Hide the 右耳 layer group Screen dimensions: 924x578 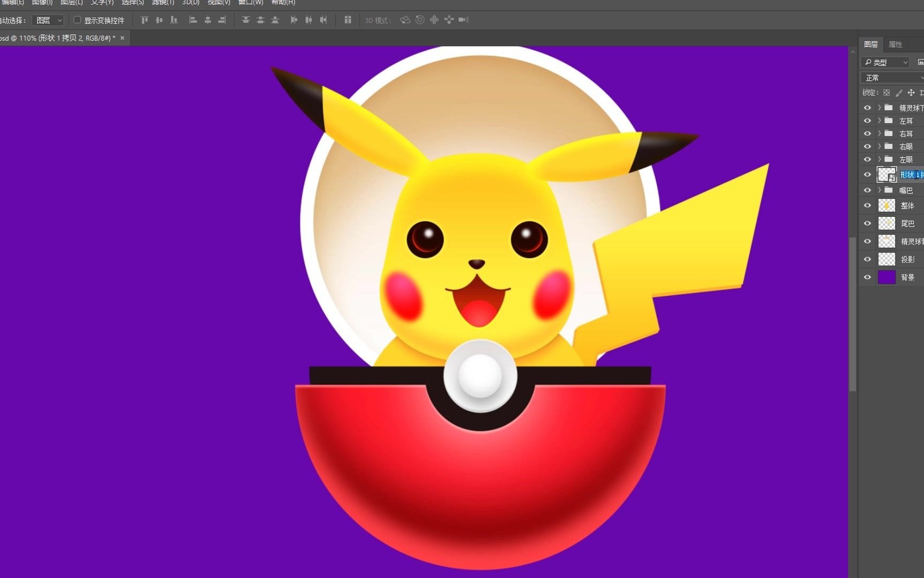(867, 134)
